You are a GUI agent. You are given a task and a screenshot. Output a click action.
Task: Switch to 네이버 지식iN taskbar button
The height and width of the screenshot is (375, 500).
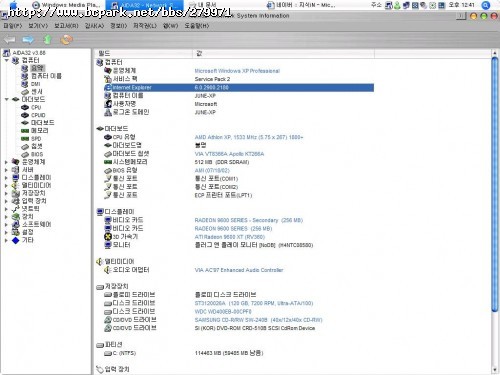pos(301,5)
